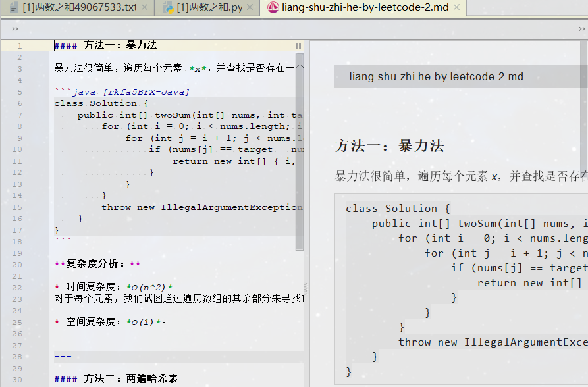Click the editor vertical scrollbar

click(x=299, y=151)
